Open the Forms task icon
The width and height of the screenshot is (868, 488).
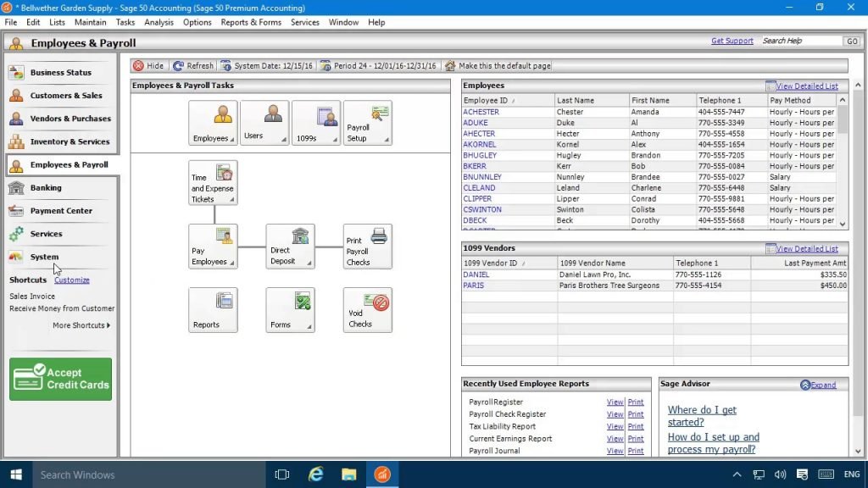coord(290,310)
